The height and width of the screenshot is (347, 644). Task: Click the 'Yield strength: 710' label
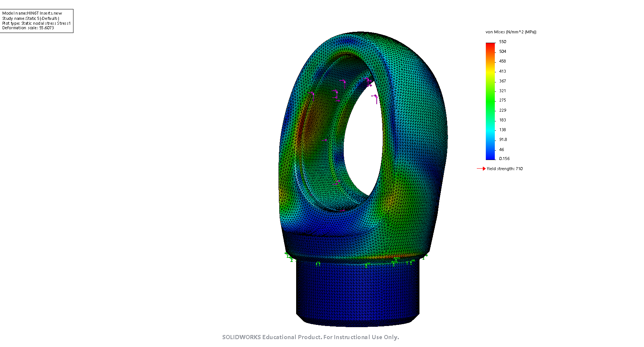tap(505, 169)
